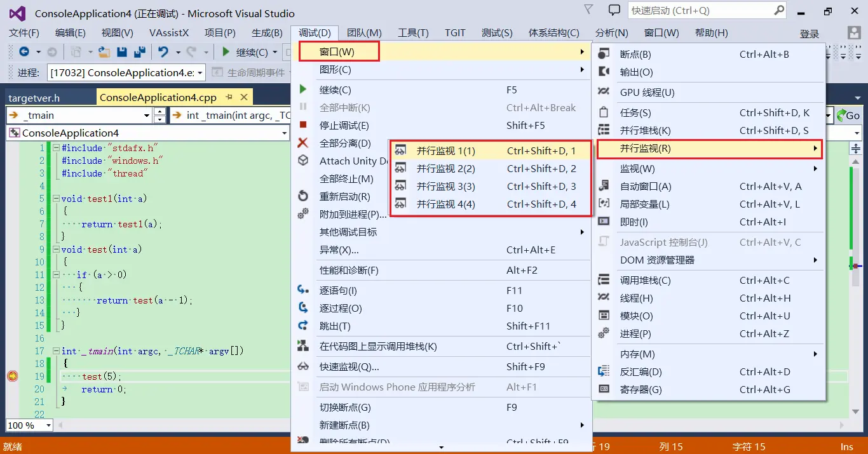The width and height of the screenshot is (868, 454).
Task: Collapse the test1 function at line 5
Action: coord(56,199)
